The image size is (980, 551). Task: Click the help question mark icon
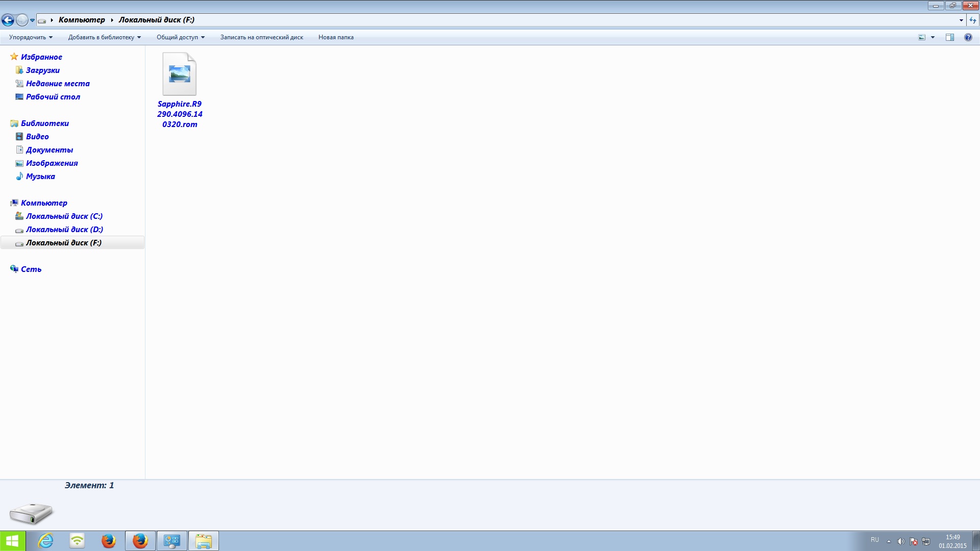tap(968, 37)
